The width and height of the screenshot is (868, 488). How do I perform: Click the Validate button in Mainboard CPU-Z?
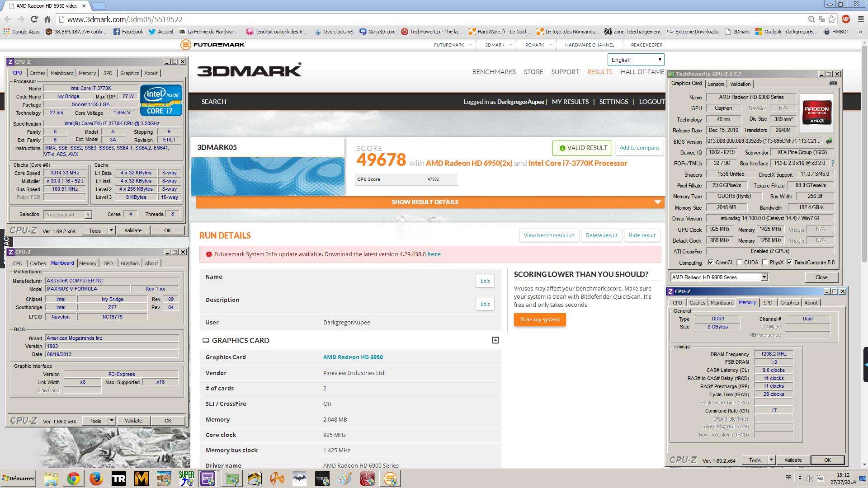(133, 421)
